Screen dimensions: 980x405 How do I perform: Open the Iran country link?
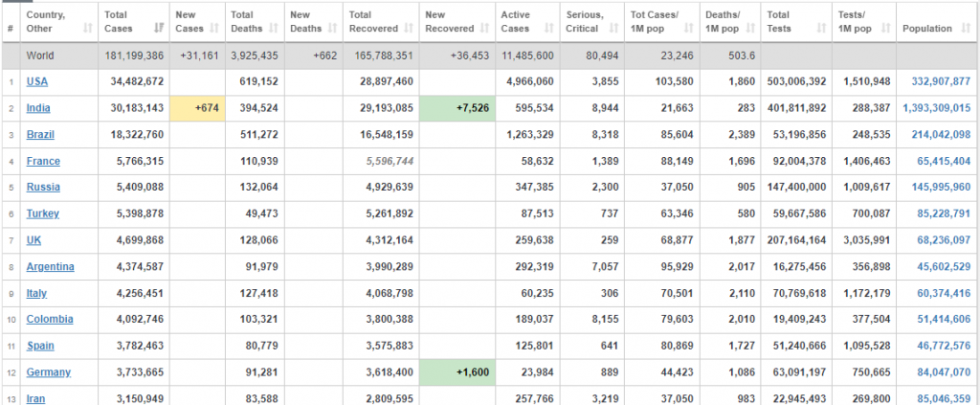pyautogui.click(x=35, y=398)
